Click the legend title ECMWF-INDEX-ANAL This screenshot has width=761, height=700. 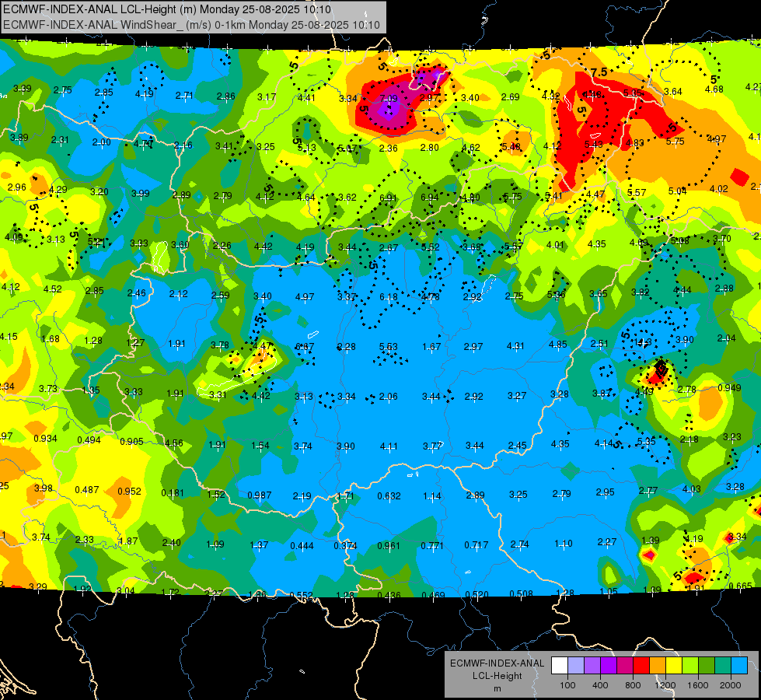click(497, 663)
